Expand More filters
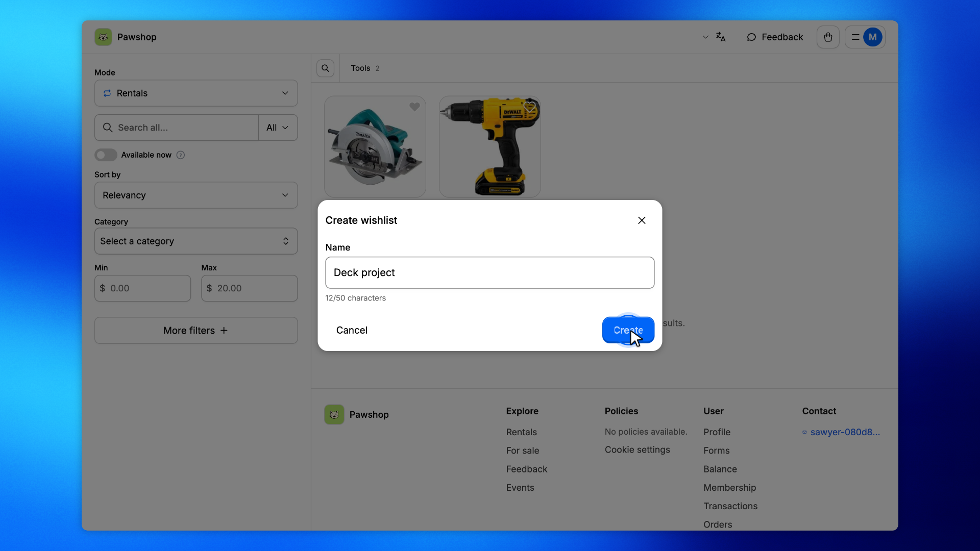Screen dimensions: 980x551 [x=196, y=331]
